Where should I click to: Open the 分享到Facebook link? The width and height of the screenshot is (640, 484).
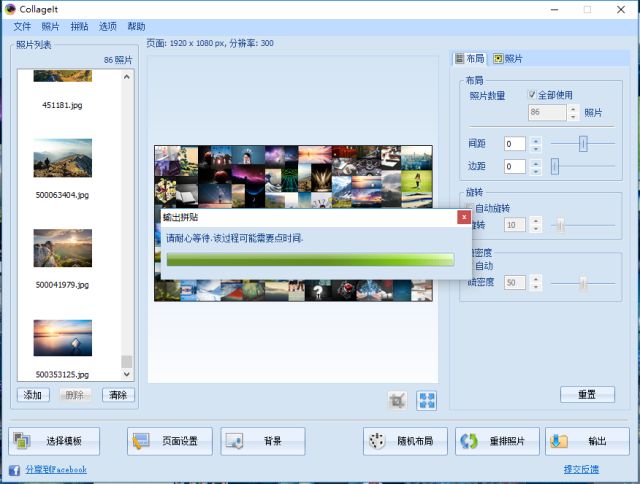click(x=56, y=470)
